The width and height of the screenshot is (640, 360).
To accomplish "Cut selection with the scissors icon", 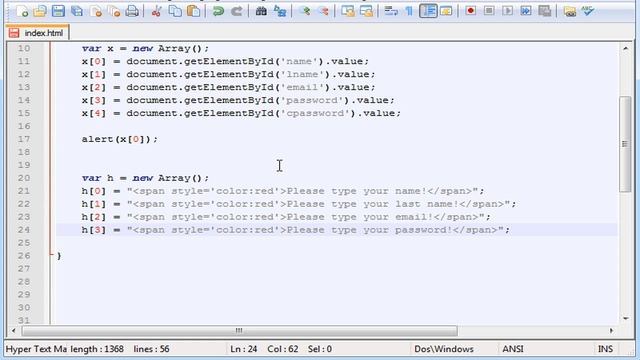I will click(156, 11).
